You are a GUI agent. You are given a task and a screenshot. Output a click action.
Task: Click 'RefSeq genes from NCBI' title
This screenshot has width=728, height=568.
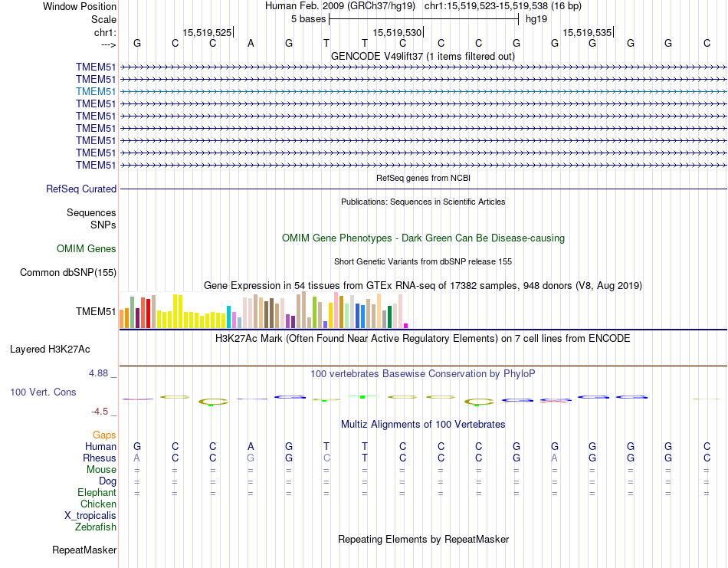(423, 178)
